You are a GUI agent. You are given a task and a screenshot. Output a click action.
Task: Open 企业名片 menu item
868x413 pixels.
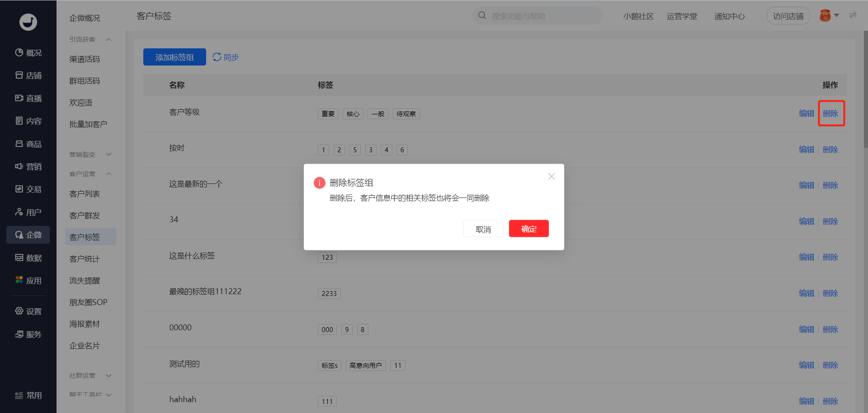point(85,346)
